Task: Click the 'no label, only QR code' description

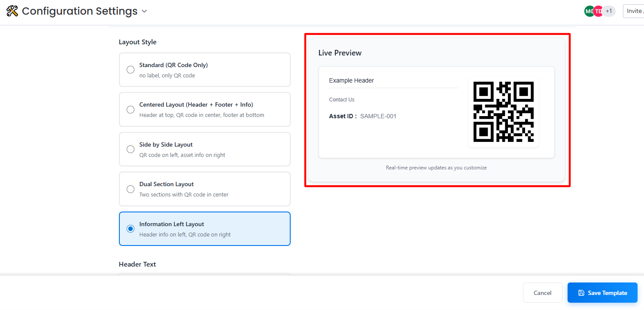Action: point(167,76)
